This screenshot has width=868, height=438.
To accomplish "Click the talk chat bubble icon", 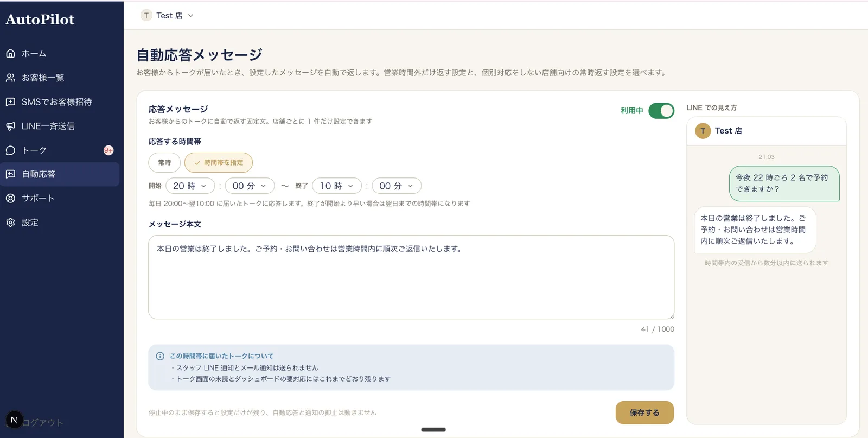I will (10, 150).
